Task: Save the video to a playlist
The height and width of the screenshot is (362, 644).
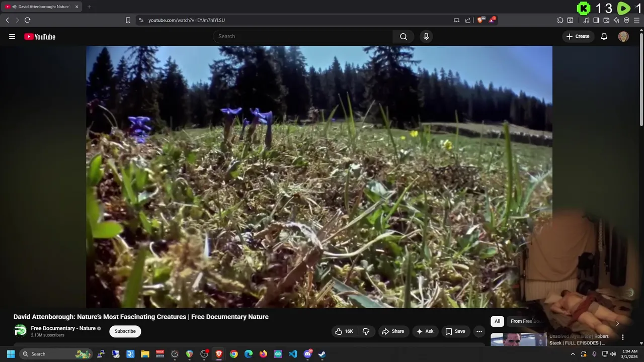Action: pos(455,331)
